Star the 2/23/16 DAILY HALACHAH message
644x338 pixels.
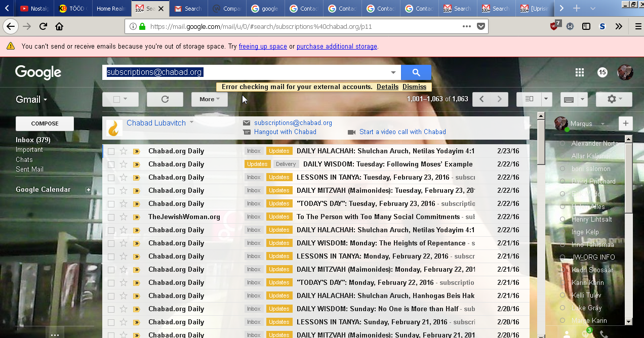click(124, 151)
